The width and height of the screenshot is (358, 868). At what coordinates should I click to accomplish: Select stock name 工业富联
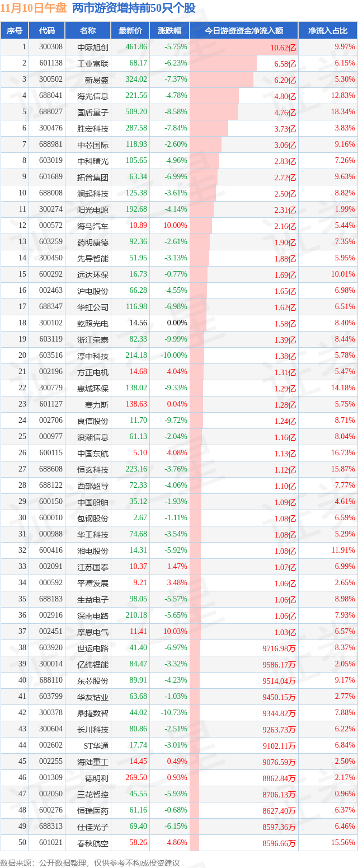93,64
